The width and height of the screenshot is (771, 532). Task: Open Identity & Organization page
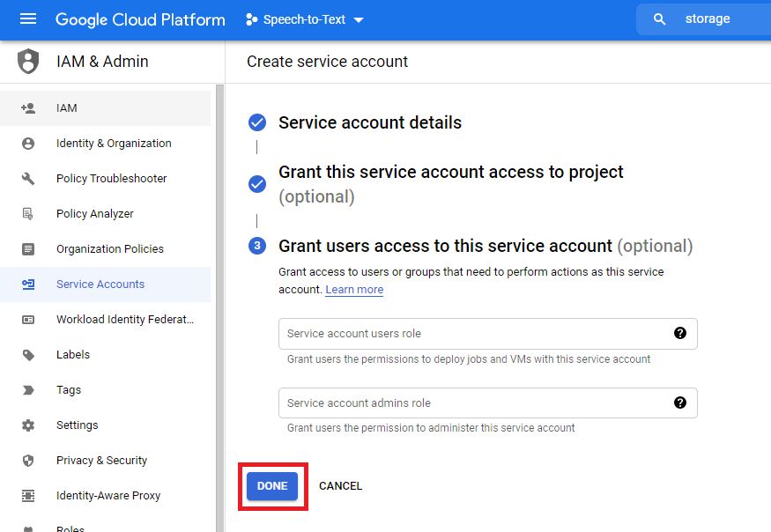click(113, 144)
